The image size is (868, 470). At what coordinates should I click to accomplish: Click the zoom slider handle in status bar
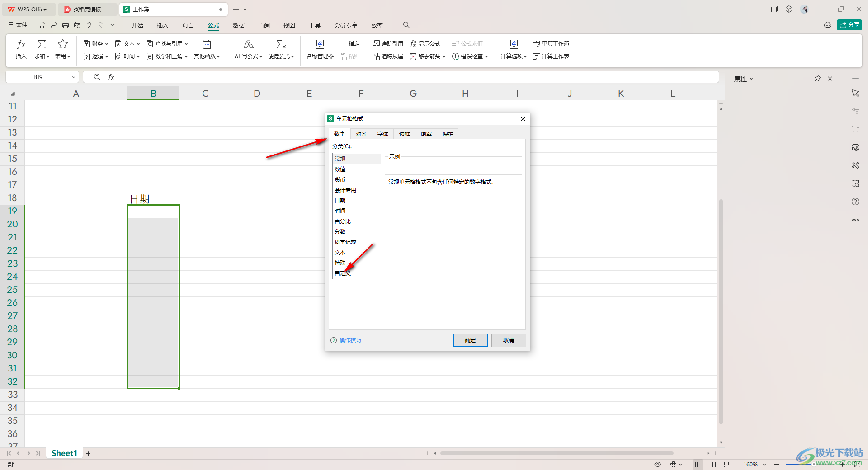click(x=814, y=465)
